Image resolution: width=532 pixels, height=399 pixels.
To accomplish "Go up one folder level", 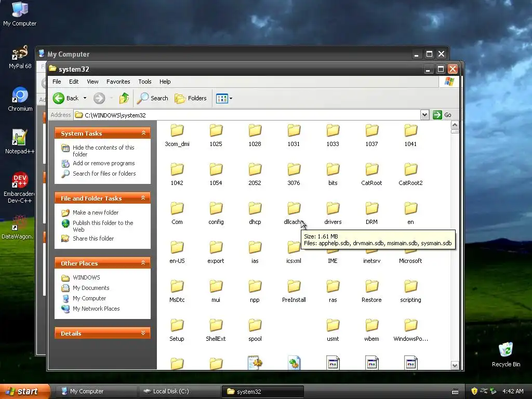I will pos(124,98).
